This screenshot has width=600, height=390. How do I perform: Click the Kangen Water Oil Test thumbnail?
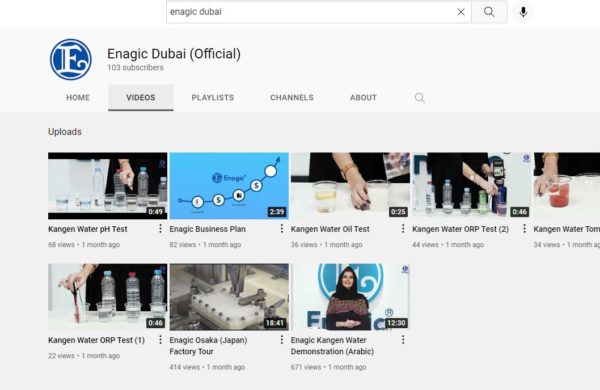350,186
